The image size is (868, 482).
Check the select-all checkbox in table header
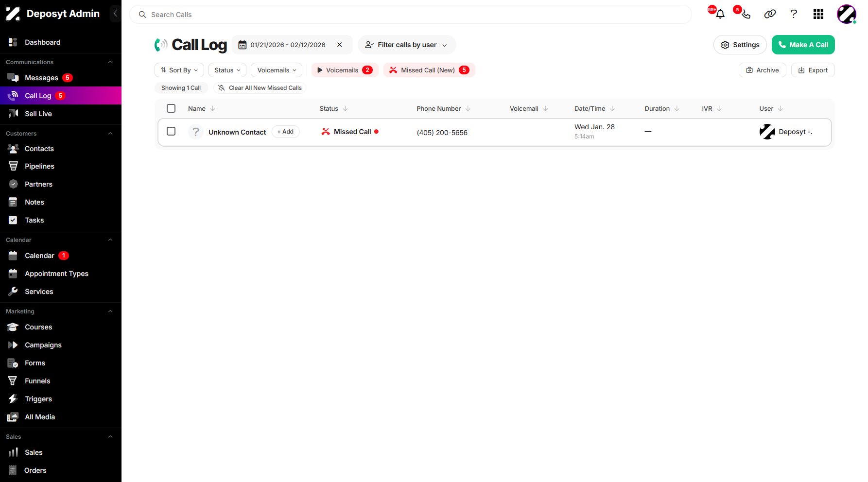click(171, 108)
